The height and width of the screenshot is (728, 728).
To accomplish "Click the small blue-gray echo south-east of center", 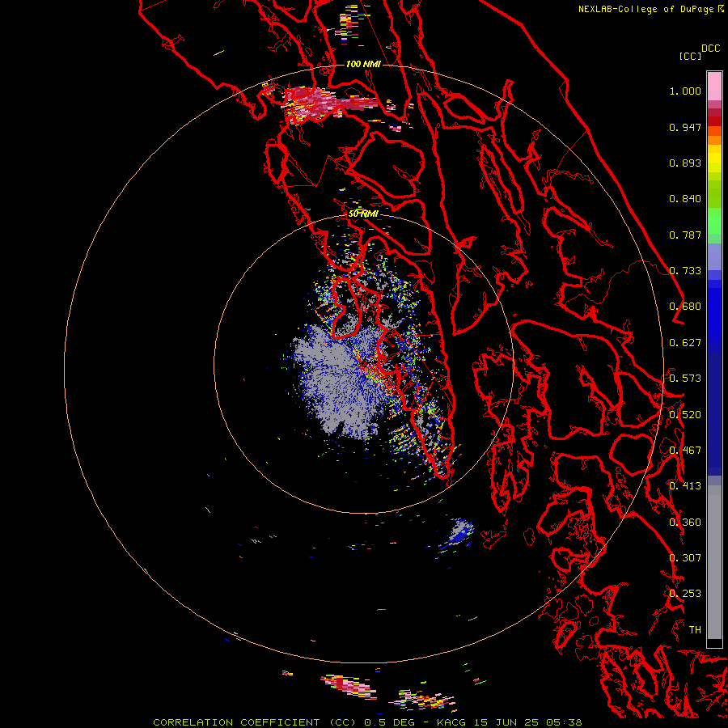I will pyautogui.click(x=459, y=531).
